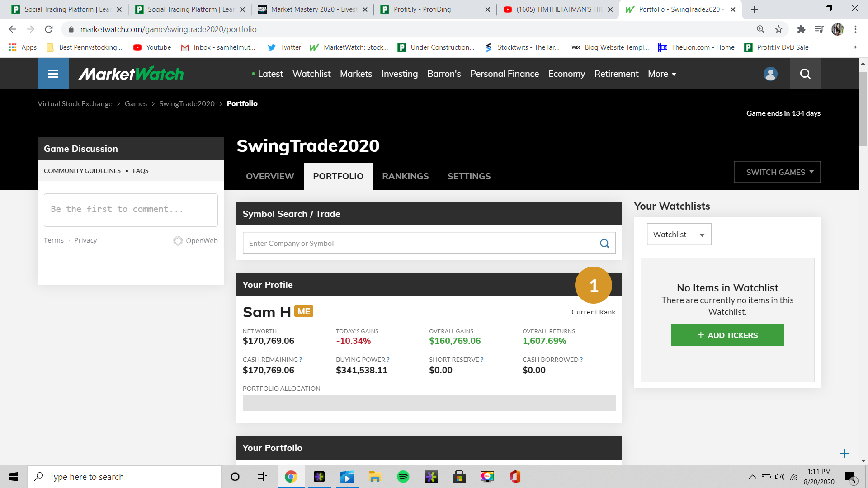Screen dimensions: 868x488
Task: Click the Cash Remaining help question mark
Action: (x=301, y=360)
